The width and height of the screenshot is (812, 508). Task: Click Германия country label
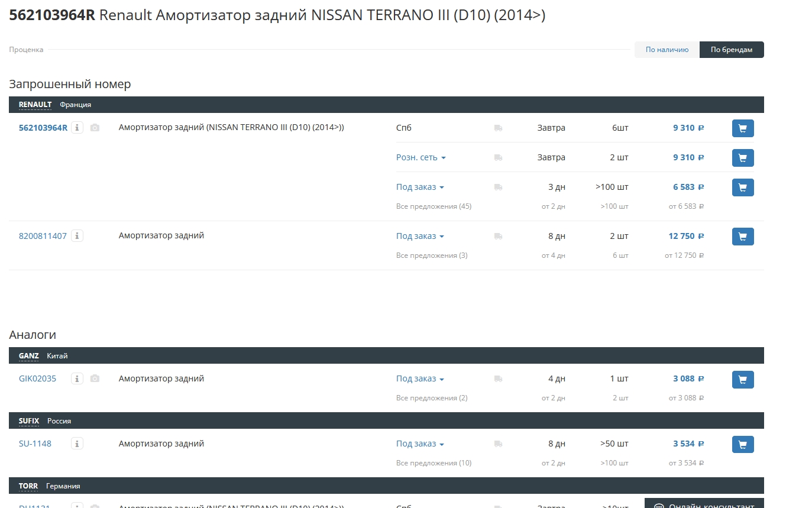[63, 486]
